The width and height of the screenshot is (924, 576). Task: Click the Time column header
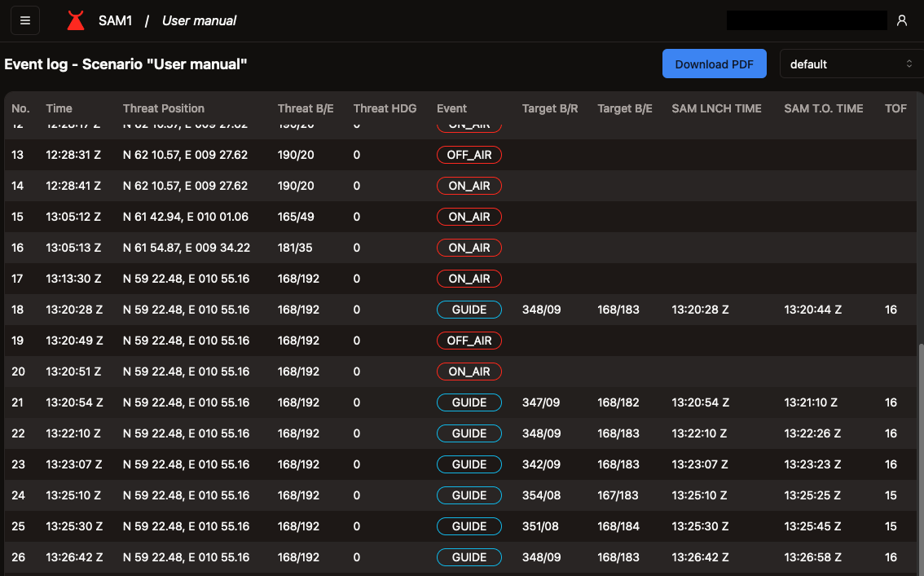point(59,108)
